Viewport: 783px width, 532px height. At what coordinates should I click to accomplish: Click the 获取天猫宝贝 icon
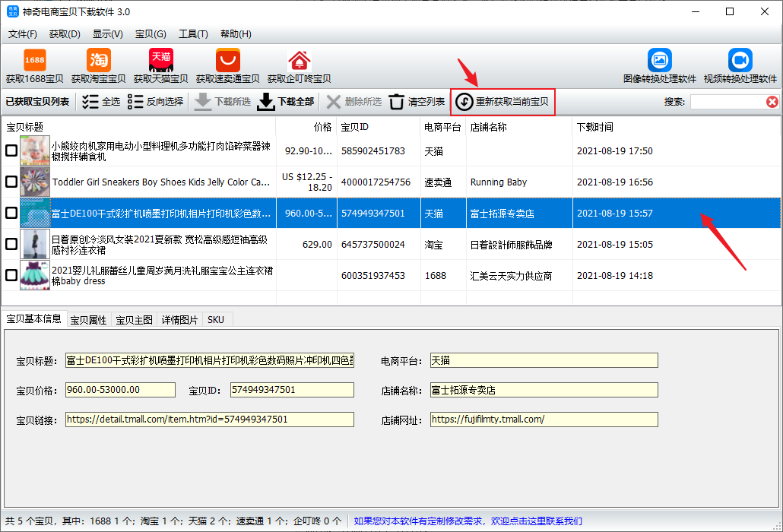click(161, 60)
